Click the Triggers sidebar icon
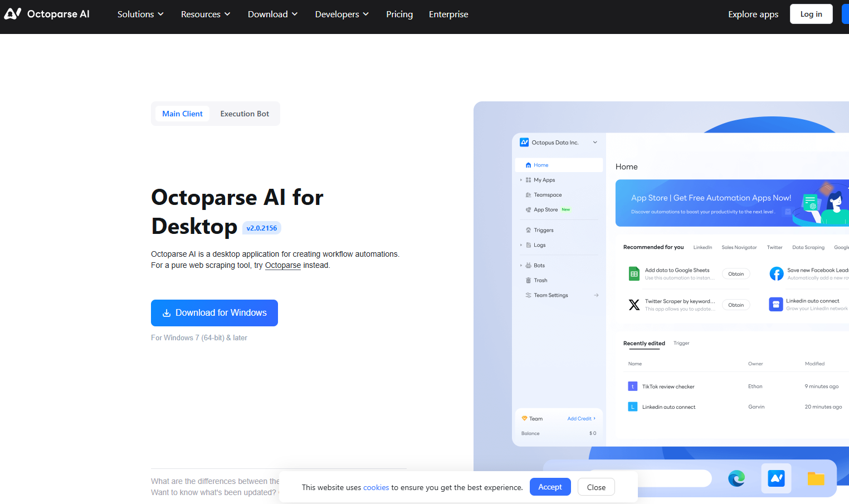 pyautogui.click(x=528, y=230)
